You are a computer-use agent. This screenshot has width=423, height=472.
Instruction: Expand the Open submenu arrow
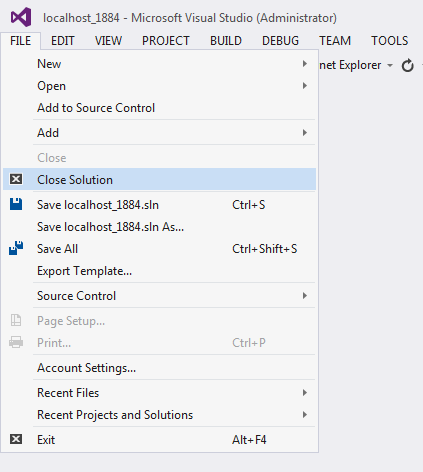coord(305,86)
